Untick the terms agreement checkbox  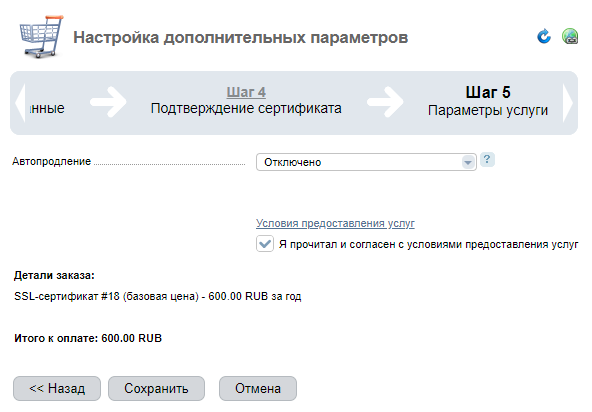click(265, 244)
